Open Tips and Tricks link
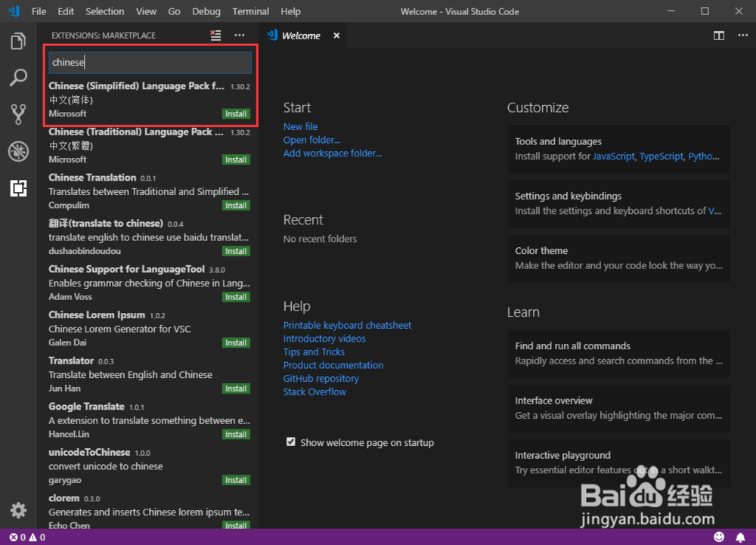The width and height of the screenshot is (756, 545). (x=314, y=351)
